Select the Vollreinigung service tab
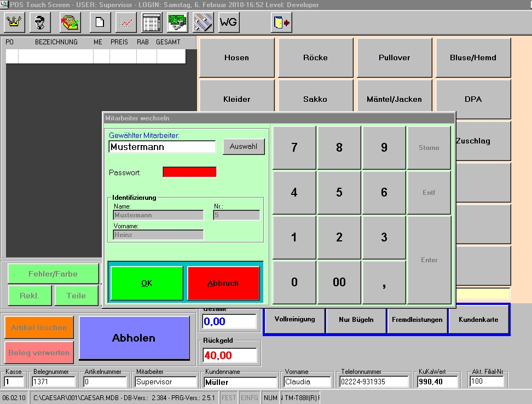 pyautogui.click(x=294, y=319)
